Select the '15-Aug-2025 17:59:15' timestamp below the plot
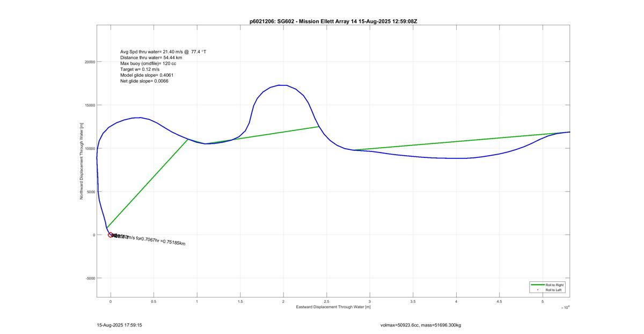The height and width of the screenshot is (334, 644). 119,325
